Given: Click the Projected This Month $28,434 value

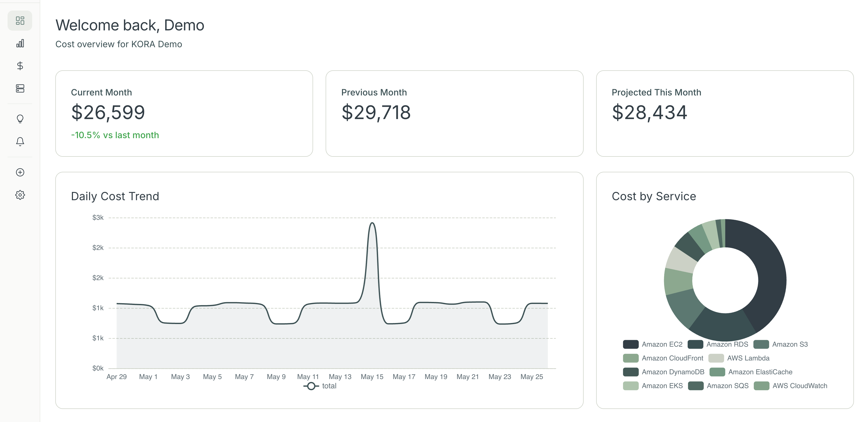Looking at the screenshot, I should pyautogui.click(x=649, y=112).
